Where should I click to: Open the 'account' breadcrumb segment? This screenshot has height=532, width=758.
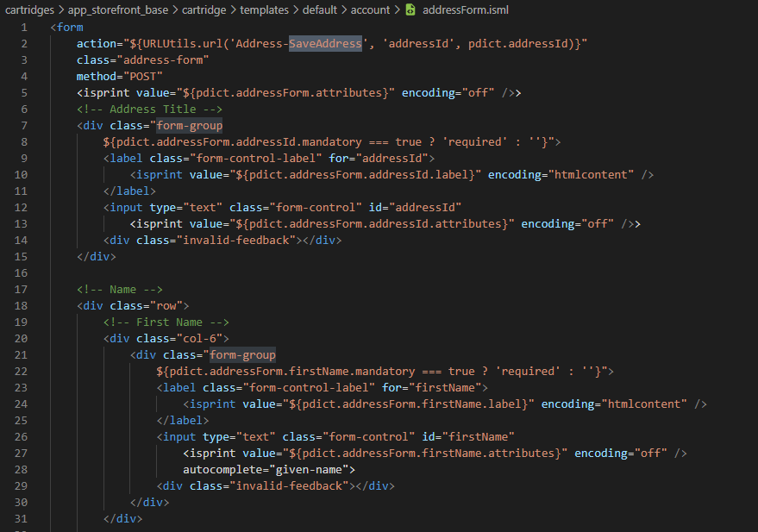(x=370, y=9)
